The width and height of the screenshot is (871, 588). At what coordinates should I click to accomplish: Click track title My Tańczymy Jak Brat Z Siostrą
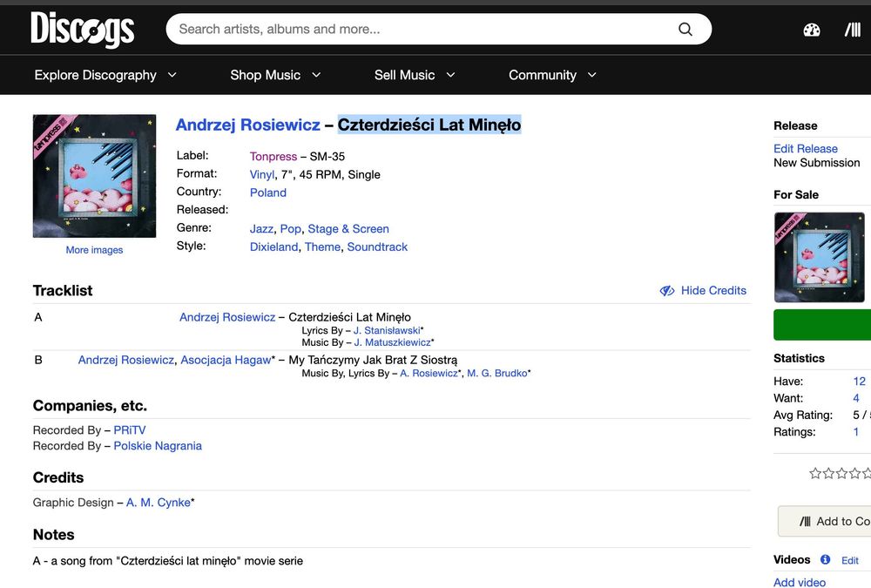point(373,360)
